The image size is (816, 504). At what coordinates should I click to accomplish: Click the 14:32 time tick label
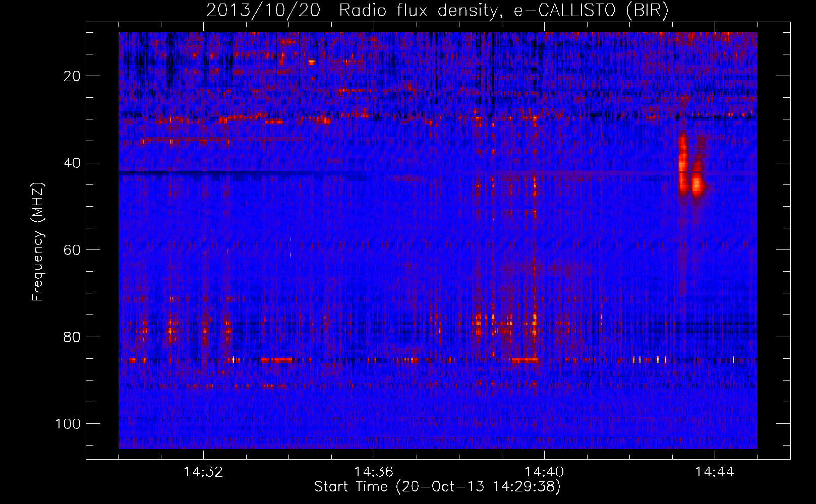(x=203, y=472)
